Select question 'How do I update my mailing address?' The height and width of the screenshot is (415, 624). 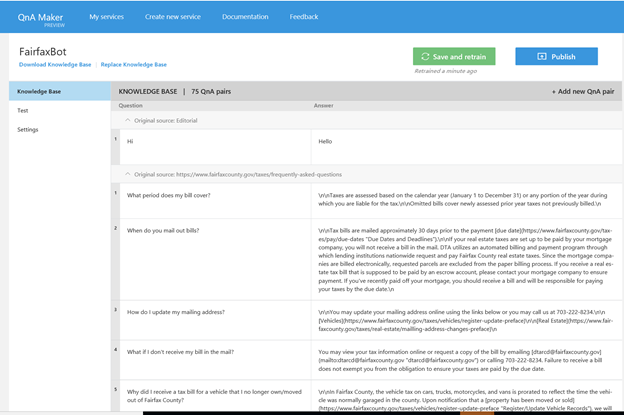(215, 320)
